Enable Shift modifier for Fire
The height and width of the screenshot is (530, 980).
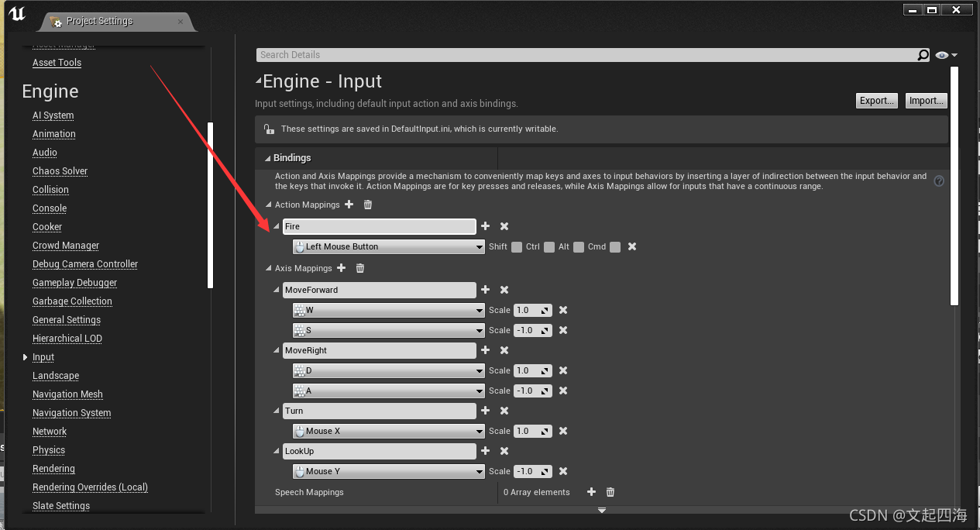click(517, 247)
